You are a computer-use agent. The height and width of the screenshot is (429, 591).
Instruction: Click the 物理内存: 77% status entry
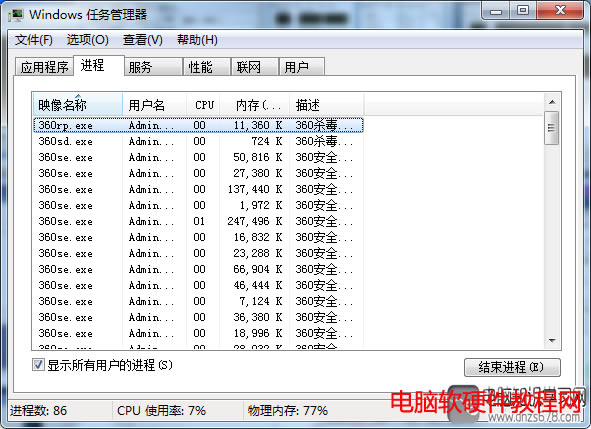(287, 410)
